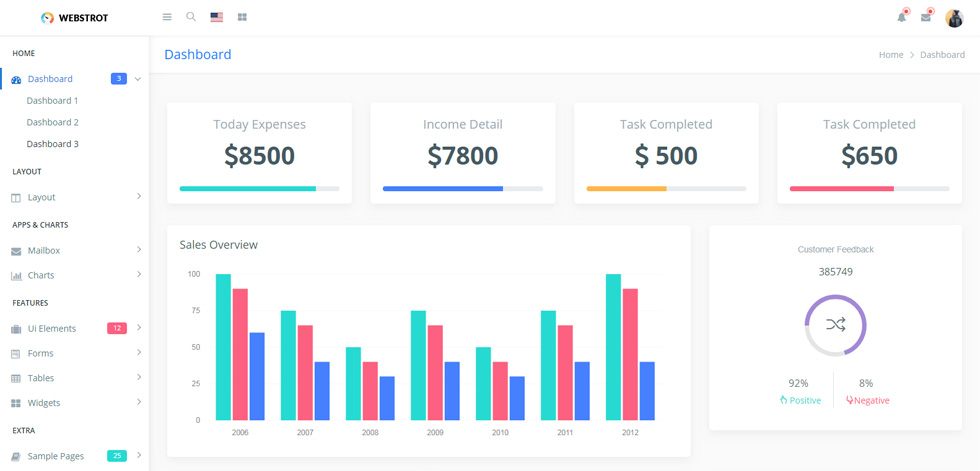Select Dashboard 2 in sidebar
This screenshot has width=980, height=471.
52,122
